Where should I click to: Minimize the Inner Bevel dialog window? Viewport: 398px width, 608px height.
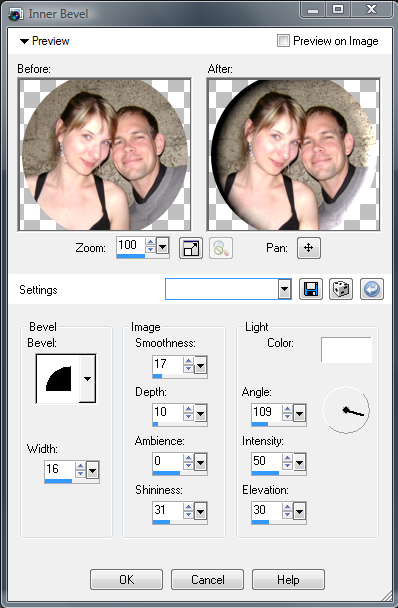[x=313, y=9]
